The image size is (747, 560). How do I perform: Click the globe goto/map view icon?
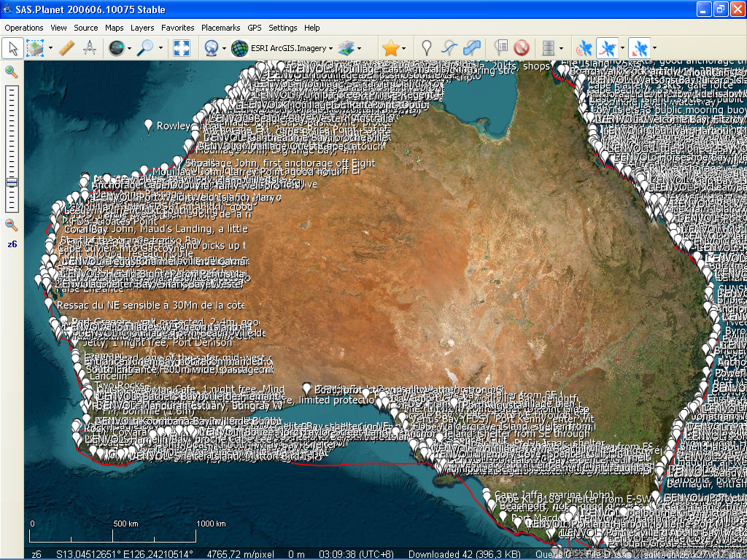(x=116, y=48)
